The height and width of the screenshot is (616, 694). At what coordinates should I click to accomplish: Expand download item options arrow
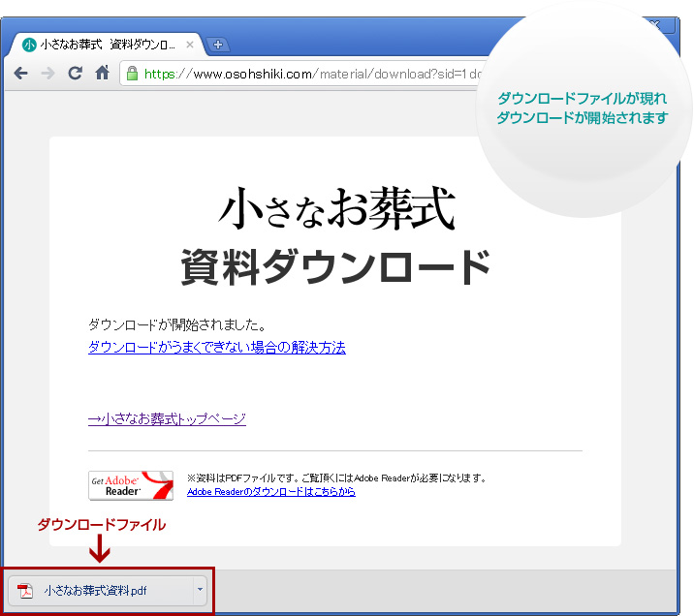(200, 590)
